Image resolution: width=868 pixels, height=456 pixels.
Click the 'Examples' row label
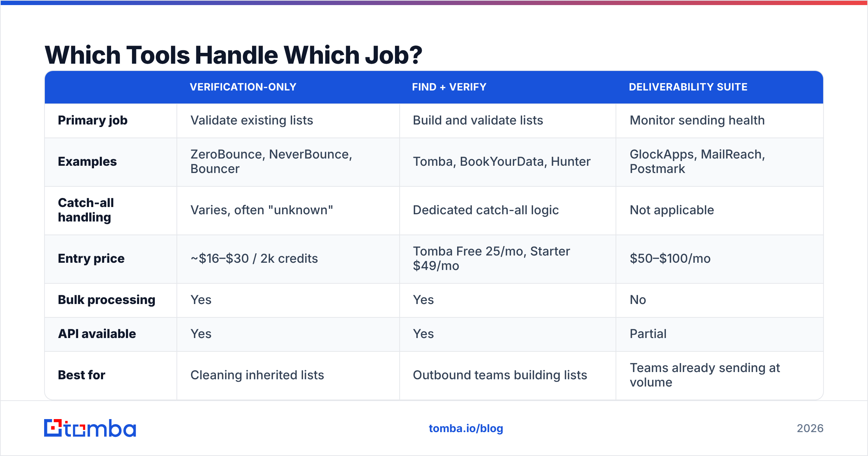[x=87, y=161]
